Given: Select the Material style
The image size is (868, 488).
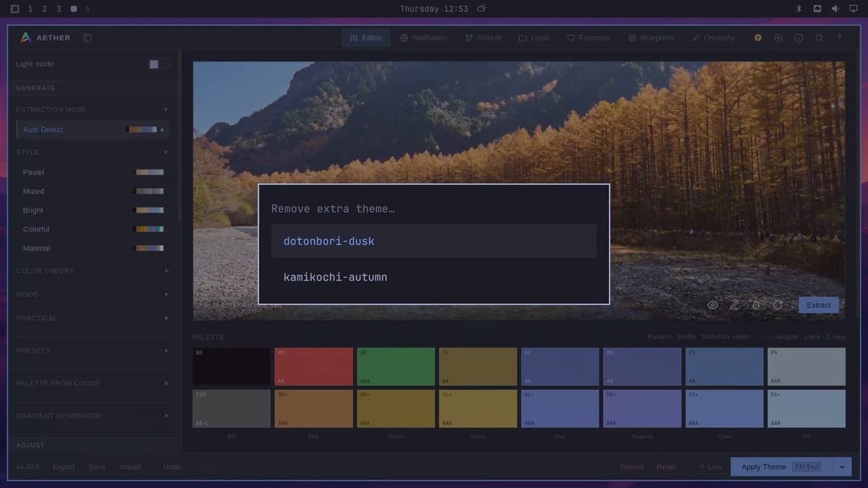Looking at the screenshot, I should [x=93, y=248].
